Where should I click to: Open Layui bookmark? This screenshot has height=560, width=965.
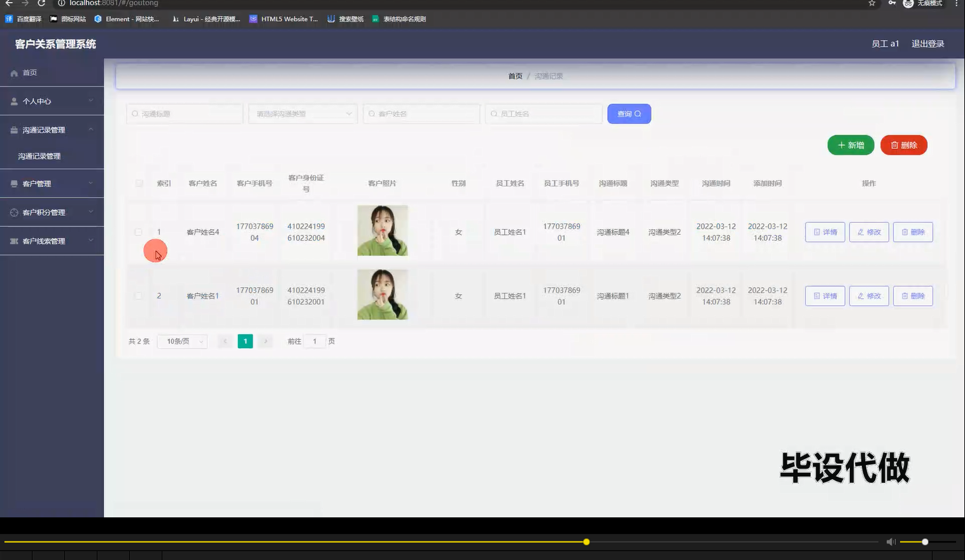click(x=206, y=19)
